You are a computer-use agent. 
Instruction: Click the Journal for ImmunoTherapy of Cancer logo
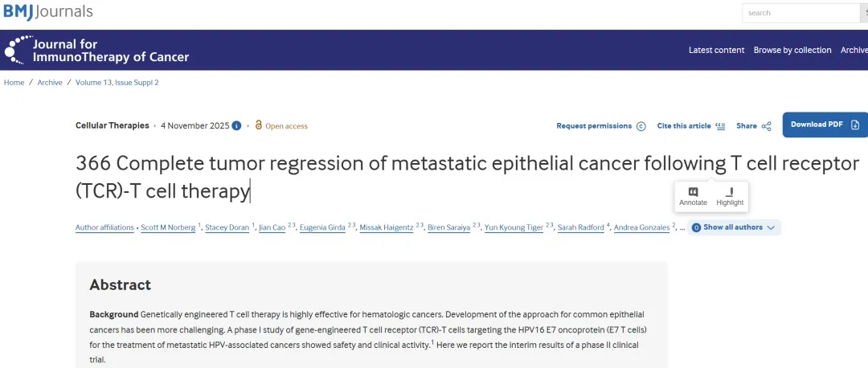click(96, 50)
